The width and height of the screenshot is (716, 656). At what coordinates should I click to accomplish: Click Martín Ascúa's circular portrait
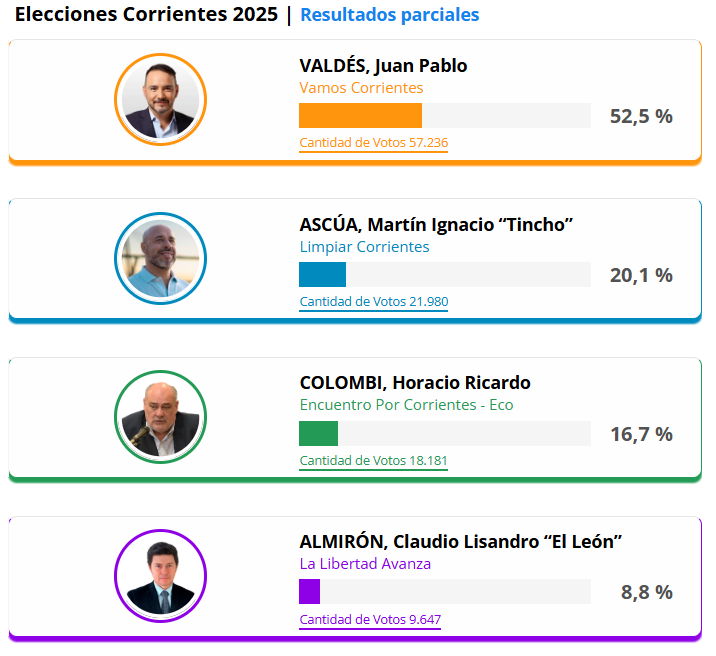[x=160, y=258]
